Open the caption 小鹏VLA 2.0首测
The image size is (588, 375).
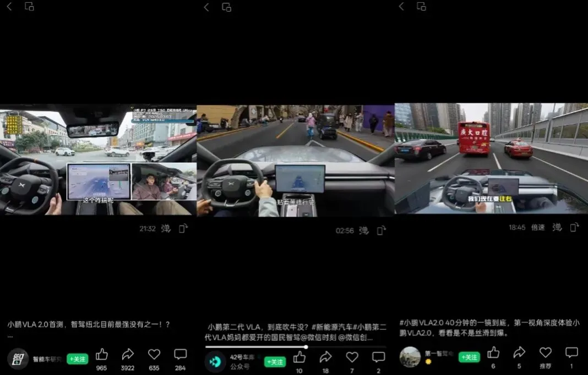pyautogui.click(x=89, y=324)
